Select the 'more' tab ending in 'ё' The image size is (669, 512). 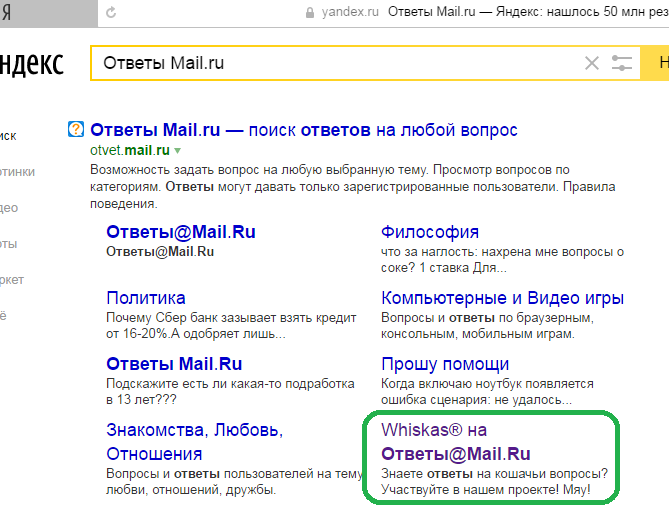[x=3, y=316]
